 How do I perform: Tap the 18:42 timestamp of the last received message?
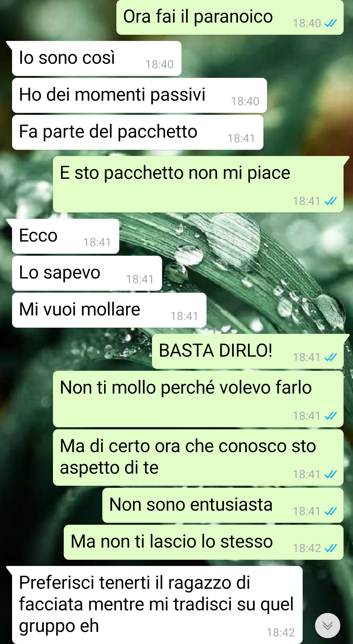(x=281, y=633)
